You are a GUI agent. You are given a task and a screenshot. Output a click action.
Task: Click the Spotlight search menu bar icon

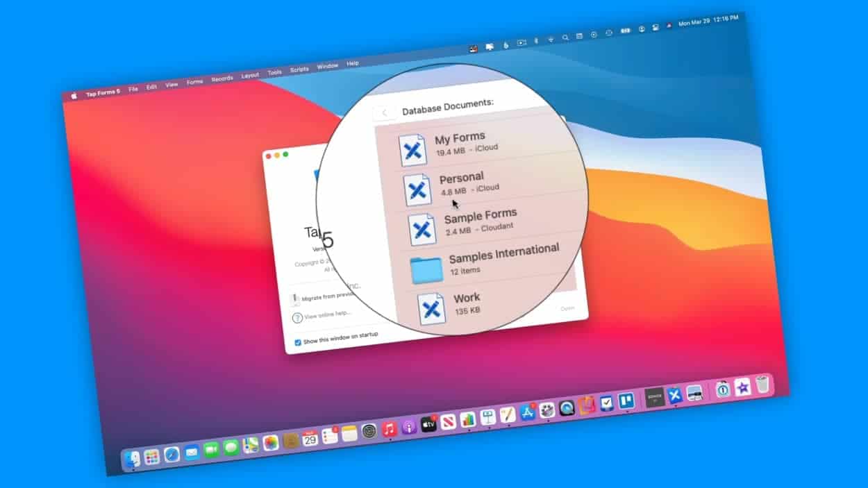pos(565,37)
